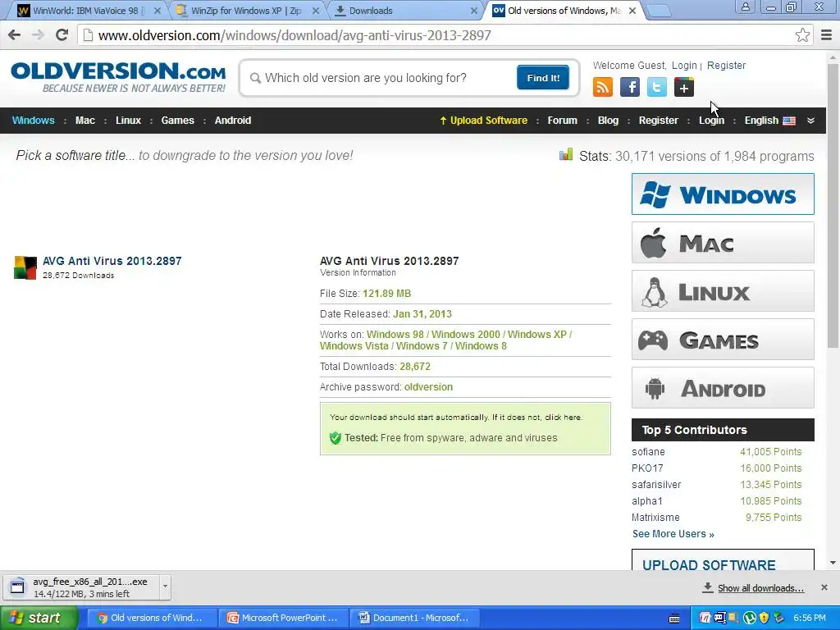Viewport: 840px width, 630px height.
Task: Click the green Tested shield icon
Action: coord(336,438)
